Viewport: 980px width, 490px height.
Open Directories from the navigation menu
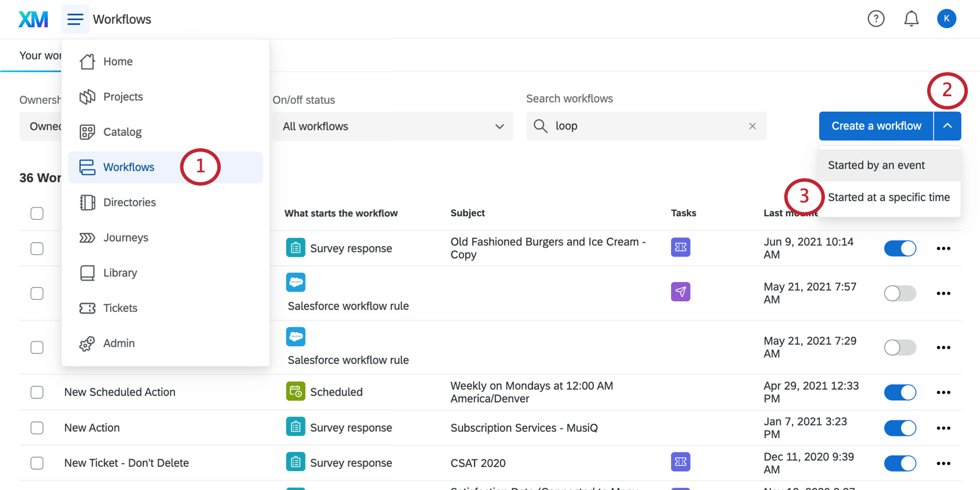coord(129,202)
